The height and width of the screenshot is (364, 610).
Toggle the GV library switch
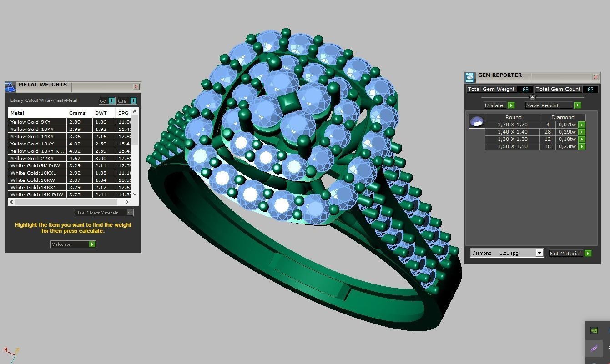(107, 101)
